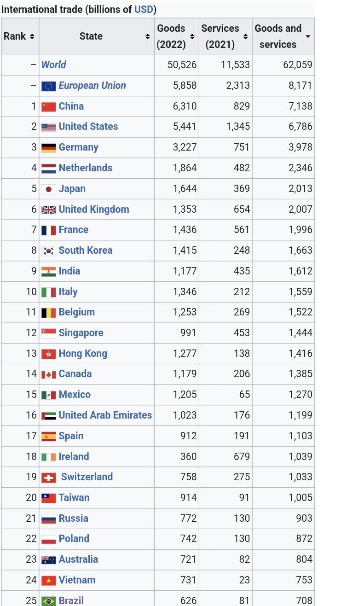Image resolution: width=364 pixels, height=606 pixels.
Task: Sort table by Rank column
Action: [x=32, y=36]
